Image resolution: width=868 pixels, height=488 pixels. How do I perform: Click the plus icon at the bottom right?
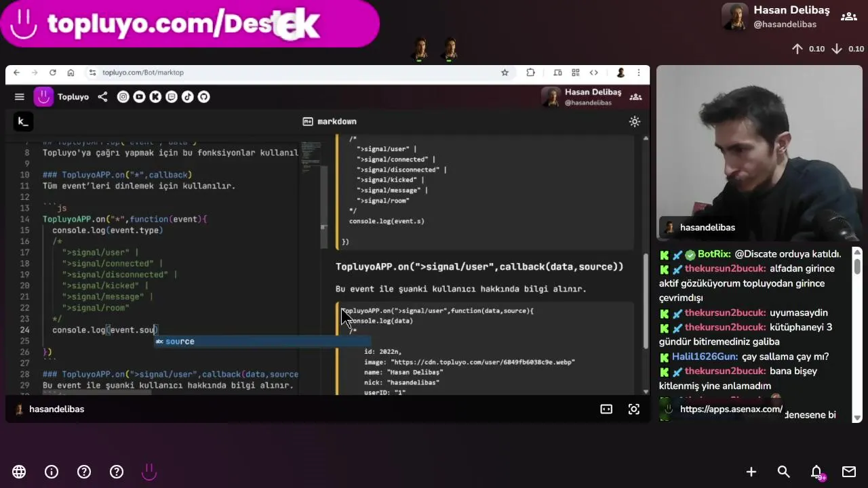tap(751, 472)
